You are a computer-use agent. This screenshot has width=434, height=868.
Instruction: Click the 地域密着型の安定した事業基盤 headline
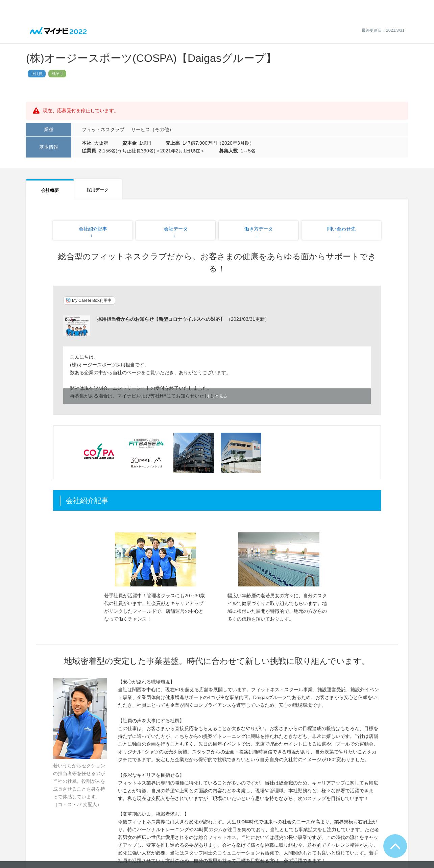tap(217, 661)
